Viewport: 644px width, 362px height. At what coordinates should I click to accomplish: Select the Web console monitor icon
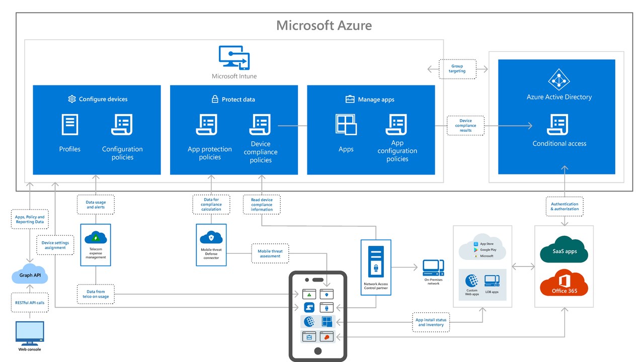point(30,333)
